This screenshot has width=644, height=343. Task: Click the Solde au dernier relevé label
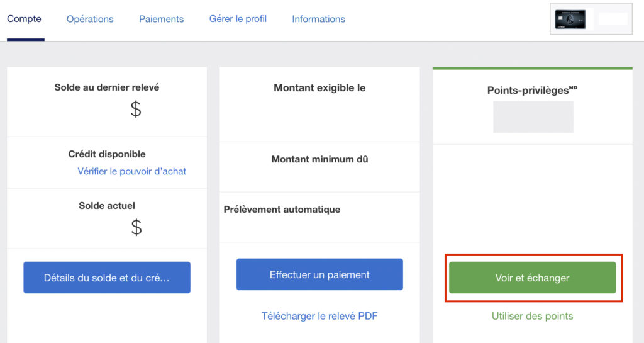point(106,87)
